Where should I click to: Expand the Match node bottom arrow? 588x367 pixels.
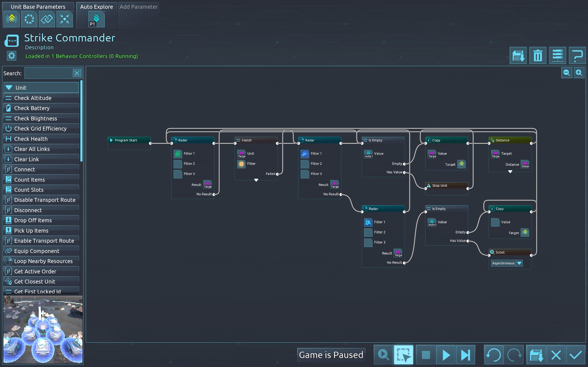point(256,180)
